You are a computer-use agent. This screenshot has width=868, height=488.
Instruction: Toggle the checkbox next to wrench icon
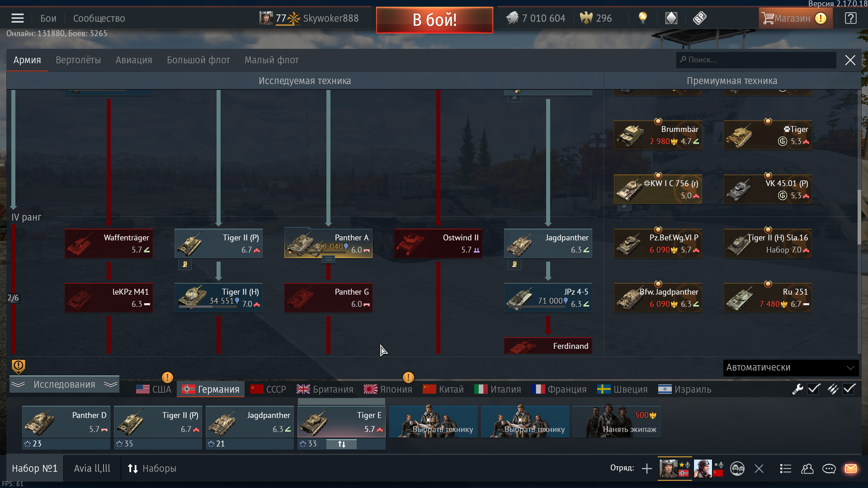click(x=814, y=389)
